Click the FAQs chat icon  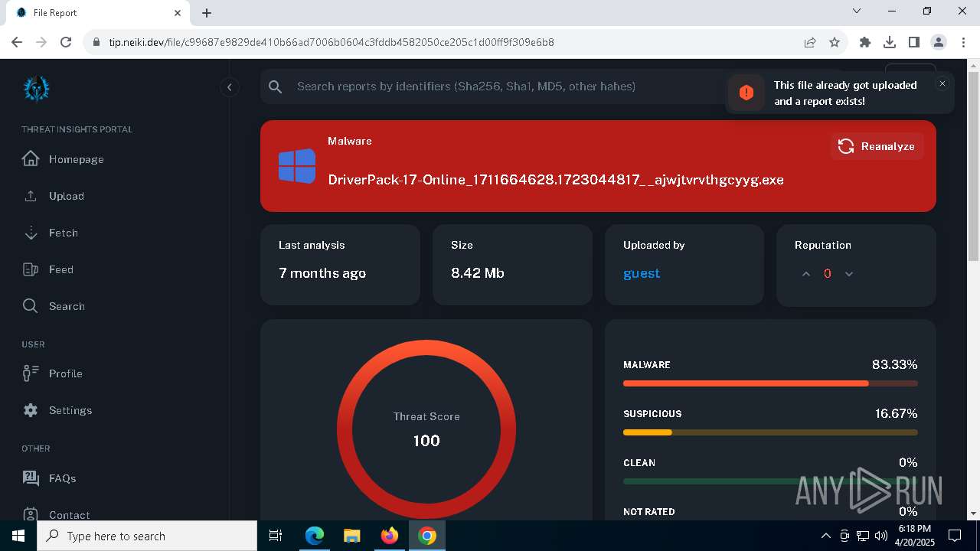[31, 478]
